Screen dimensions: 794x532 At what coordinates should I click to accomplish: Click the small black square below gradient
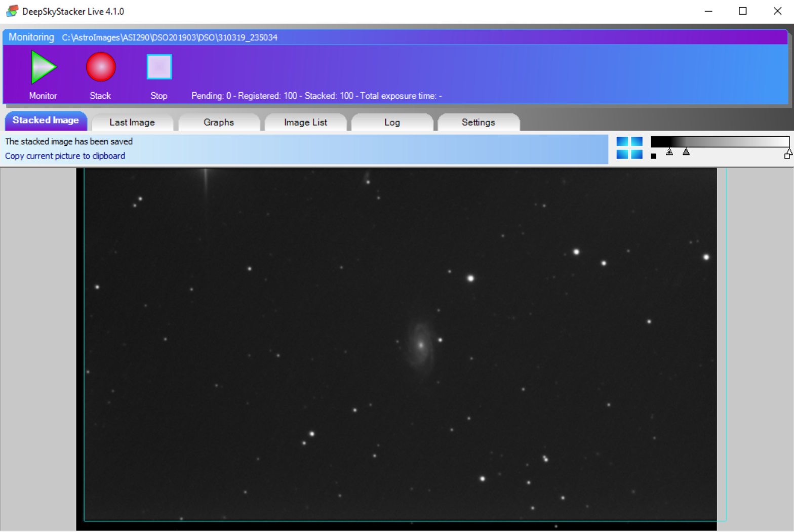point(653,156)
